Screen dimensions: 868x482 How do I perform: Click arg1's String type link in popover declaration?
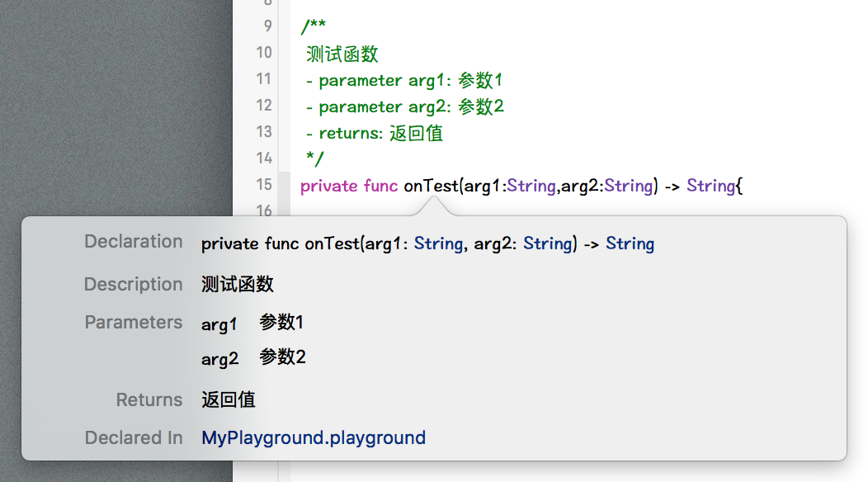pyautogui.click(x=438, y=243)
